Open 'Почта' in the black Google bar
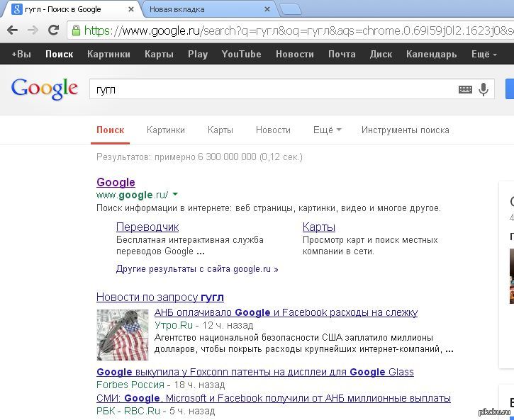Image resolution: width=514 pixels, height=420 pixels. coord(342,54)
